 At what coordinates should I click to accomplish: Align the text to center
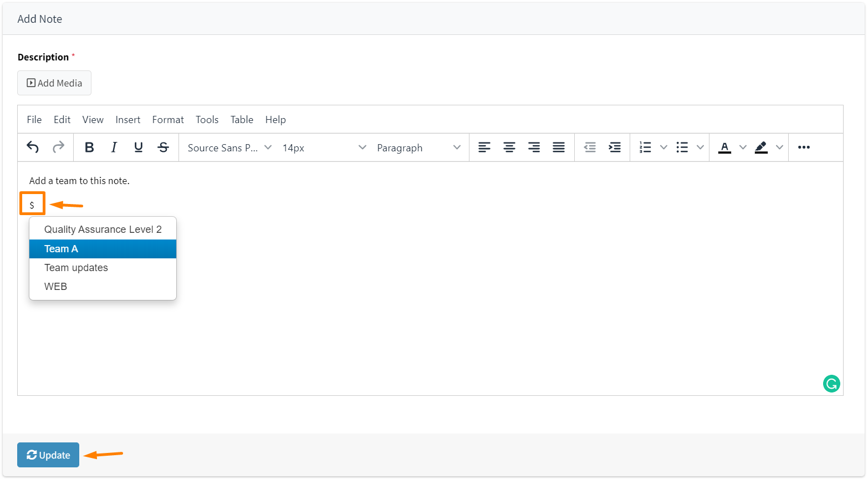tap(509, 147)
